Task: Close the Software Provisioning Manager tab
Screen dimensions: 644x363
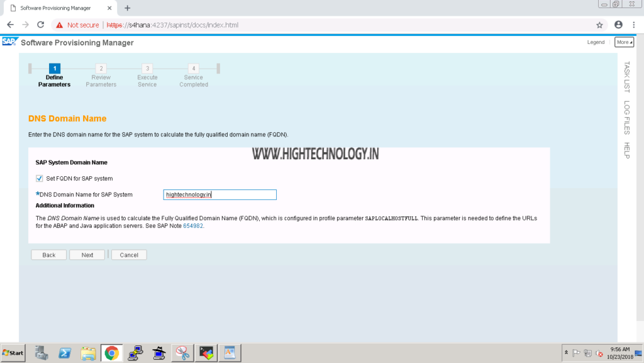Action: pos(109,8)
